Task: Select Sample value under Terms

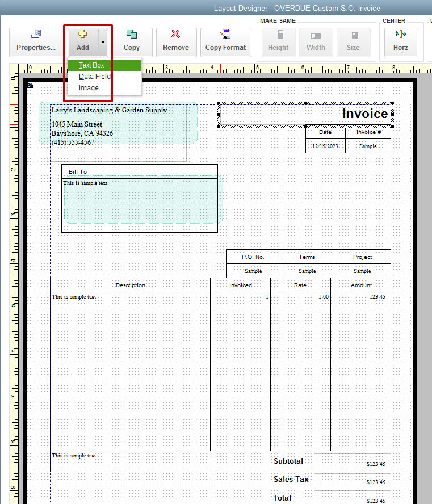Action: pyautogui.click(x=307, y=271)
